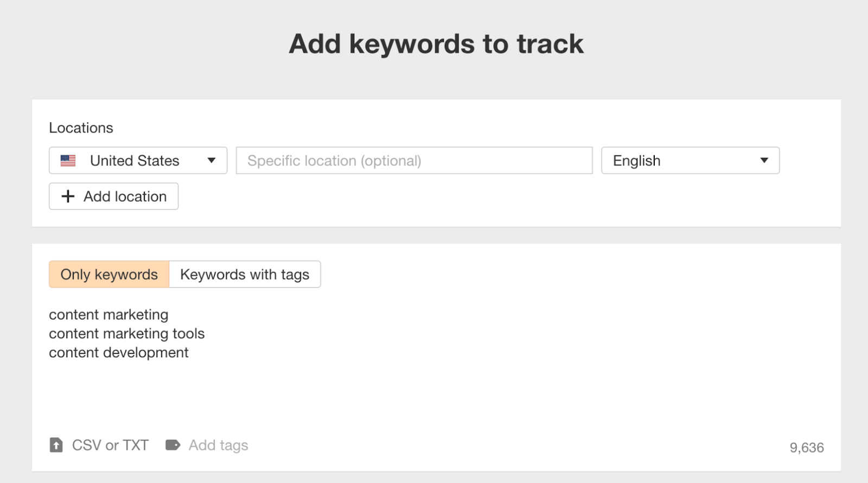Image resolution: width=868 pixels, height=483 pixels.
Task: Click the Specific location input field
Action: pos(414,161)
